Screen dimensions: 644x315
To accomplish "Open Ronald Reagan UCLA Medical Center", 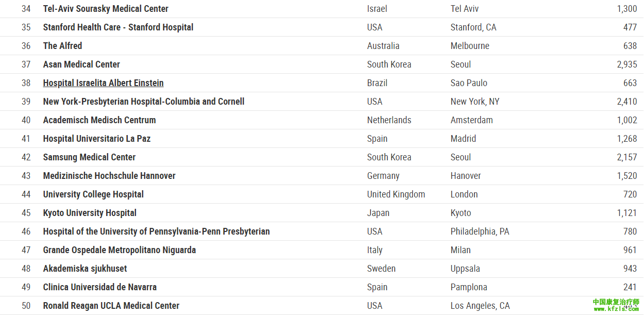I will coord(111,306).
